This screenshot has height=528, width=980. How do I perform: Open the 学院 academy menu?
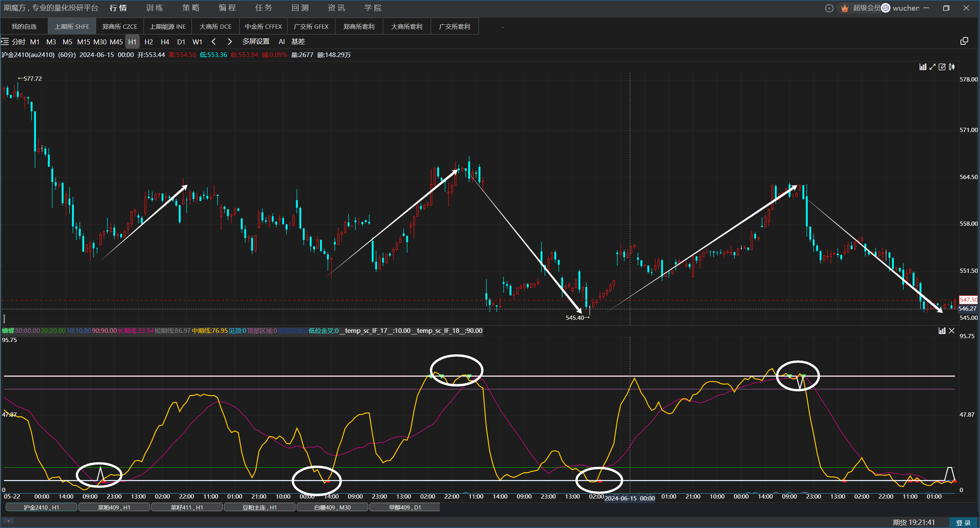[x=372, y=8]
